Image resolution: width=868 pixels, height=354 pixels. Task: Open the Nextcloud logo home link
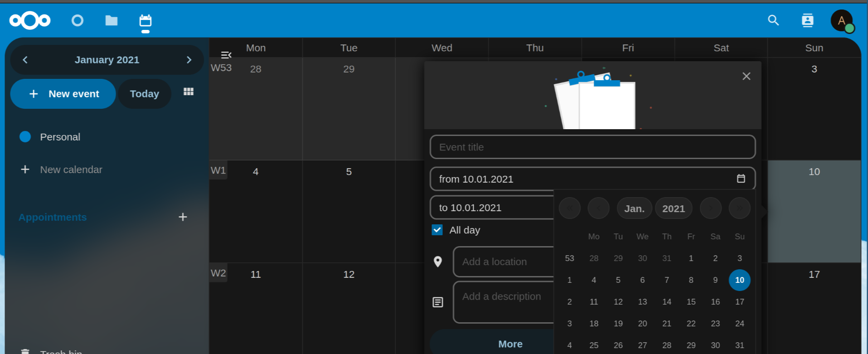(x=30, y=20)
